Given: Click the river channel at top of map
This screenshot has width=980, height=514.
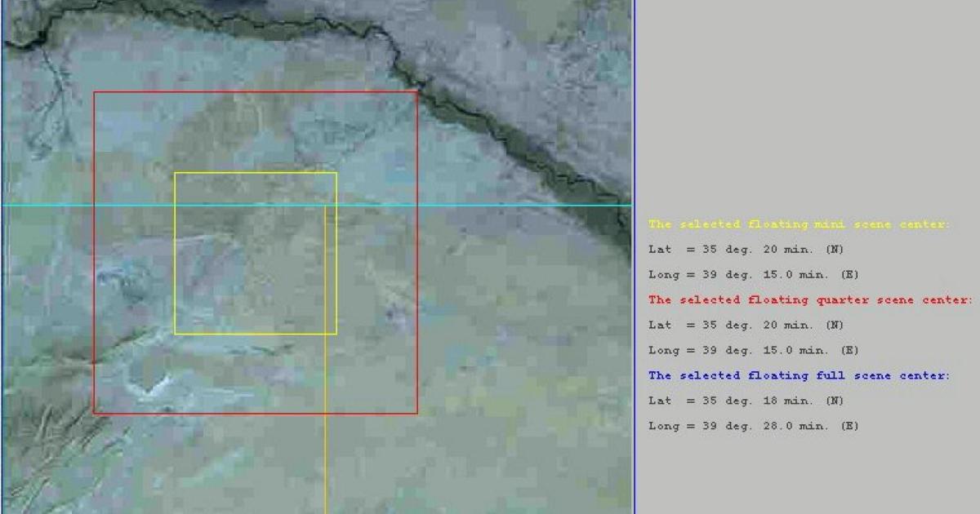Looking at the screenshot, I should click(245, 16).
